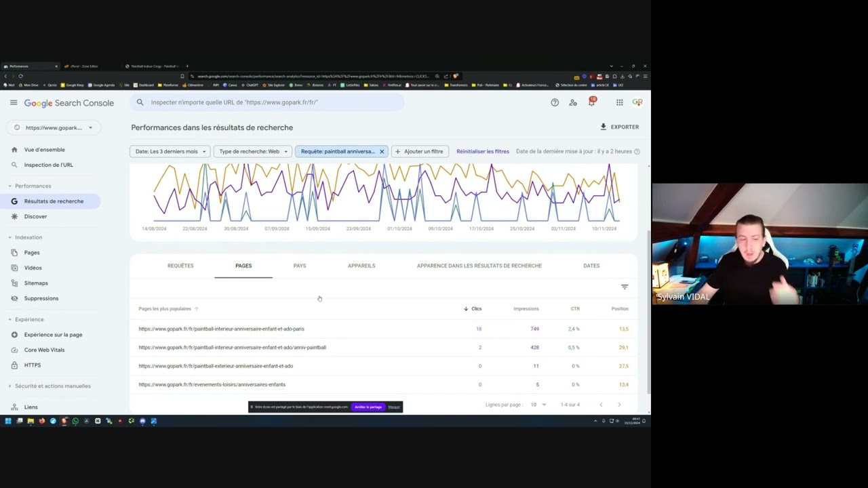Switch to the Appareils tab
Viewport: 868px width, 488px height.
tap(361, 266)
